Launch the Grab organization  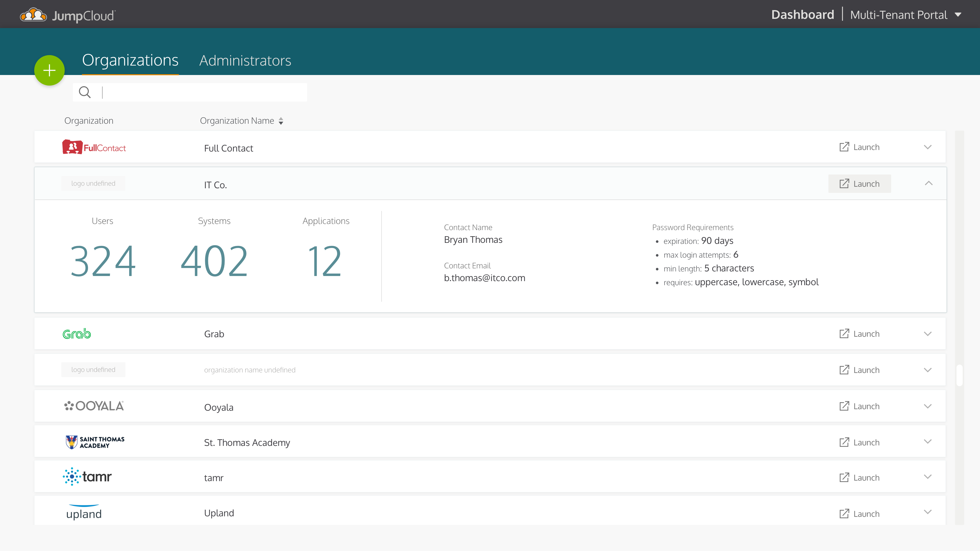(859, 334)
